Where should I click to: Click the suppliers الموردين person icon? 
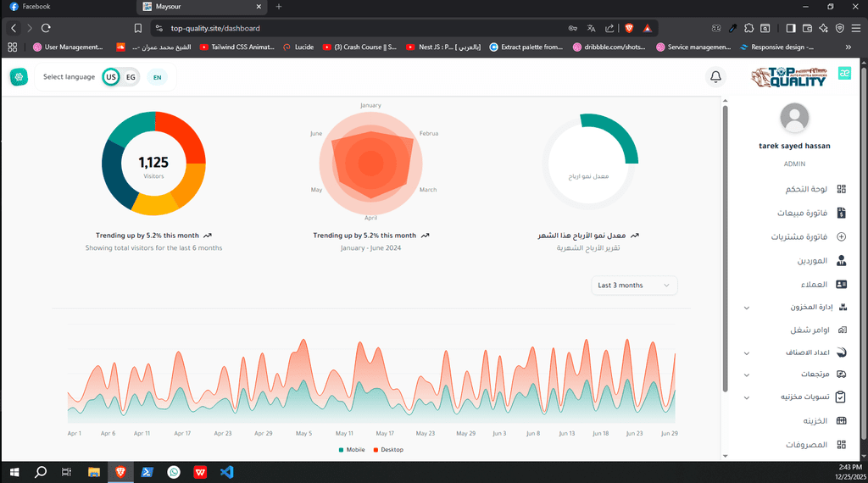pyautogui.click(x=841, y=261)
